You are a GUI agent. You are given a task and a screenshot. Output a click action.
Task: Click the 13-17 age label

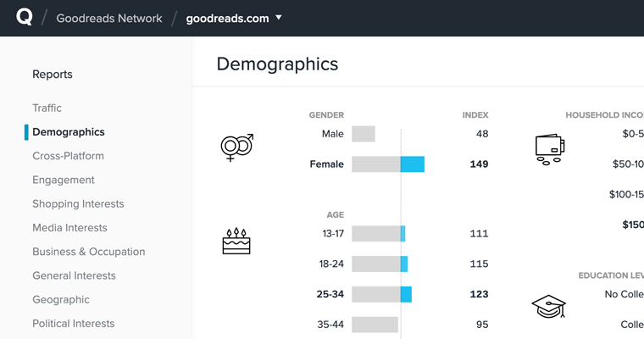[x=333, y=234]
